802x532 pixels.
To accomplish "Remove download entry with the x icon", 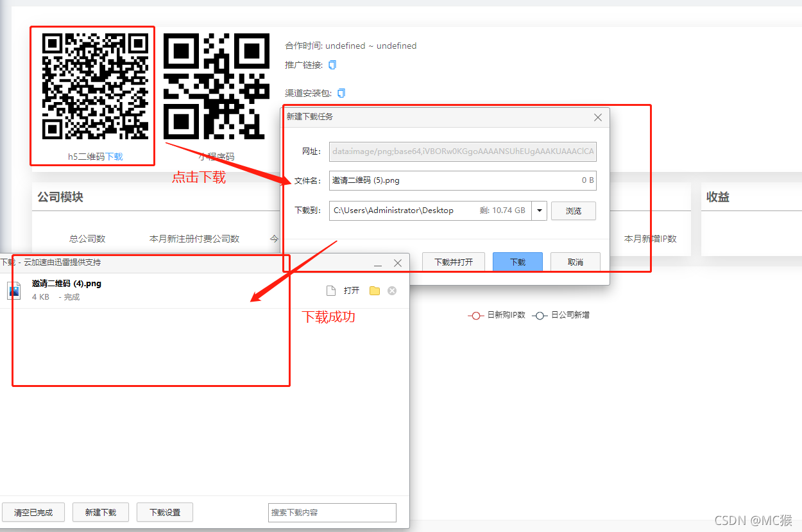I will click(392, 291).
